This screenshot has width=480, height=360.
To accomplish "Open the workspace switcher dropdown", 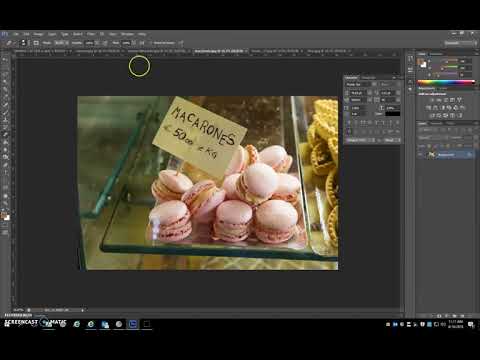I will tap(460, 43).
